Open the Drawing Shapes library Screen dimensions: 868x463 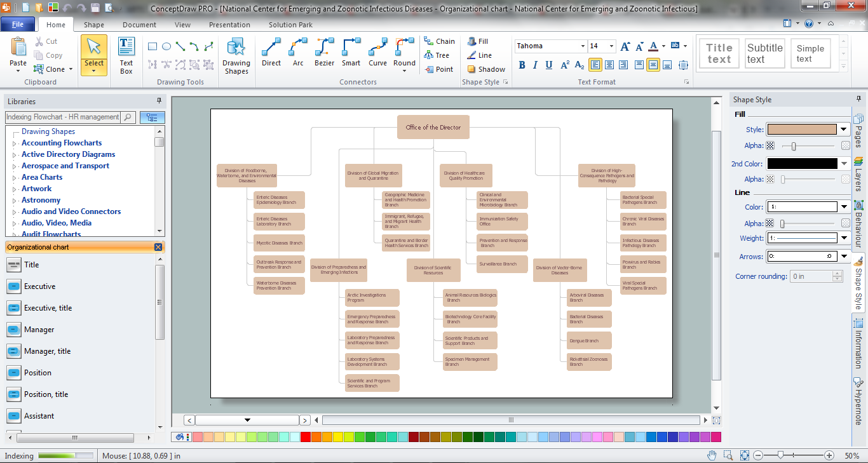click(x=236, y=55)
